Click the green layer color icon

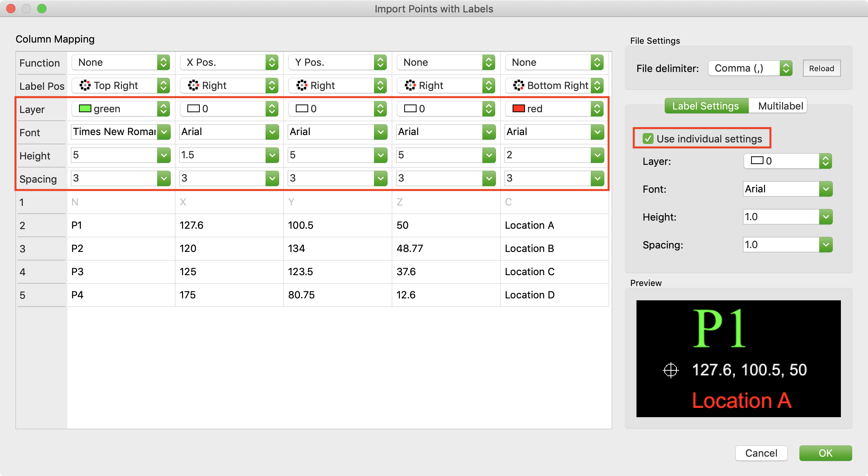[x=85, y=109]
